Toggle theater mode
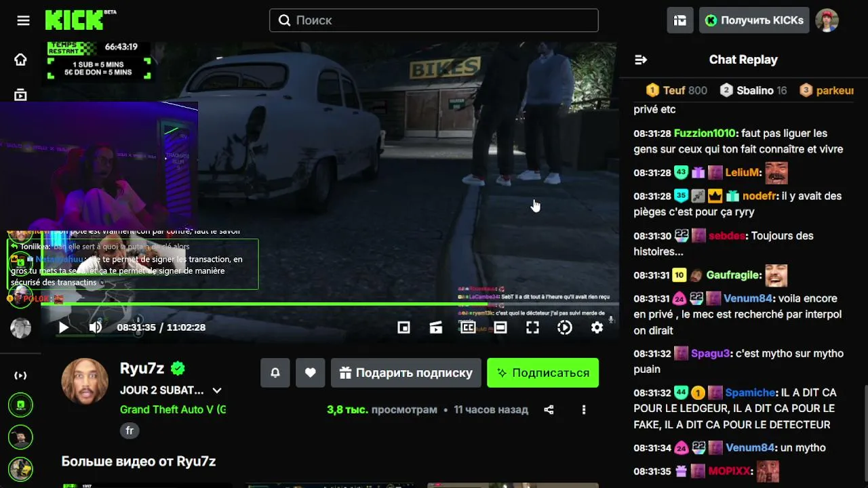Screen dimensions: 868x488 point(500,327)
